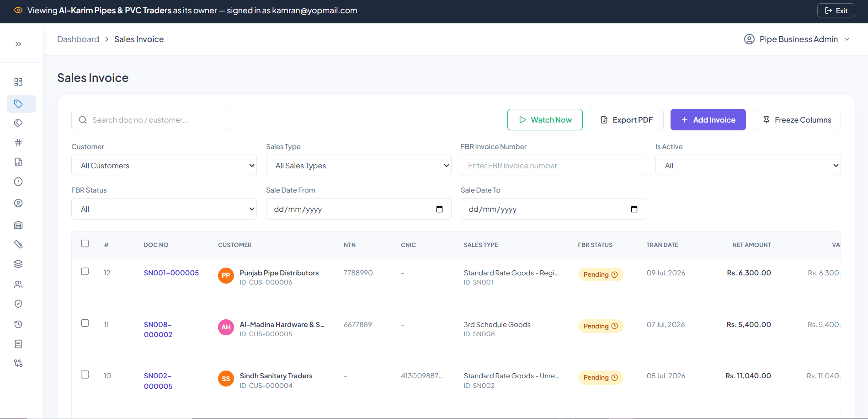Image resolution: width=868 pixels, height=419 pixels.
Task: Check the row 11 invoice checkbox
Action: click(x=85, y=323)
